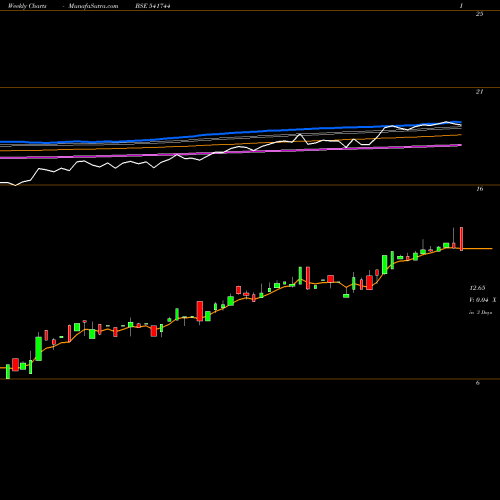Click the "25" price axis label

(x=479, y=14)
